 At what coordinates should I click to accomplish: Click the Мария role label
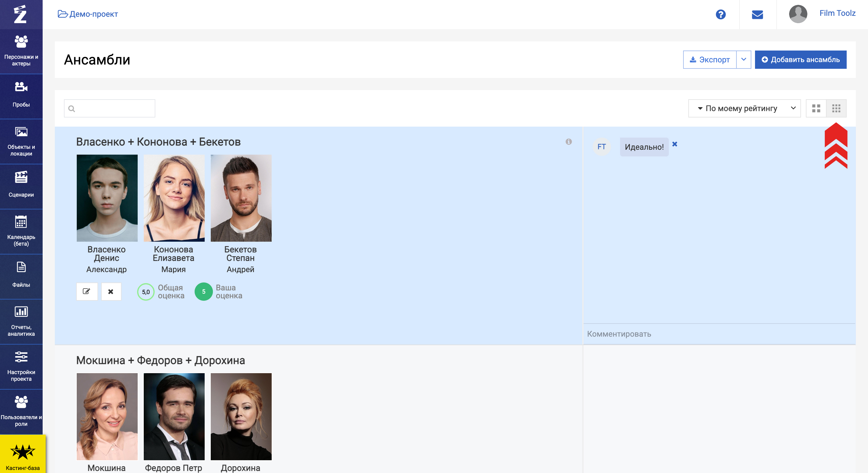173,269
